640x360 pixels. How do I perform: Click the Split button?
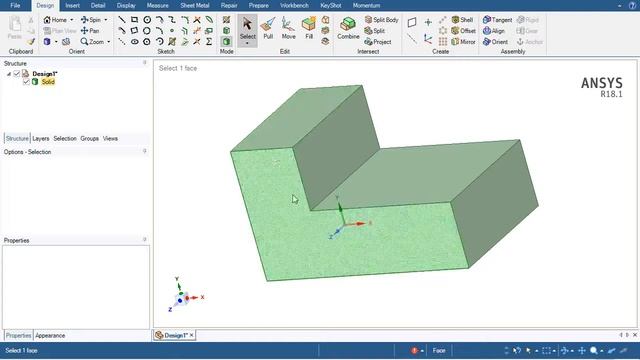pyautogui.click(x=375, y=31)
